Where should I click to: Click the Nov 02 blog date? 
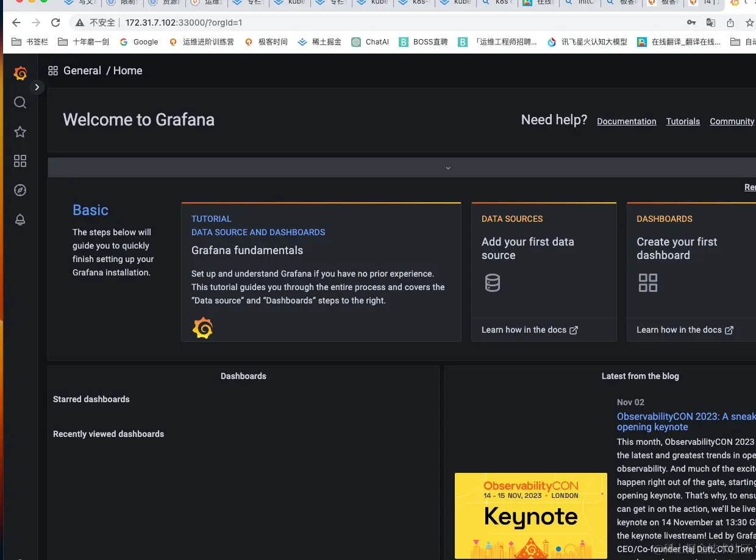coord(630,402)
